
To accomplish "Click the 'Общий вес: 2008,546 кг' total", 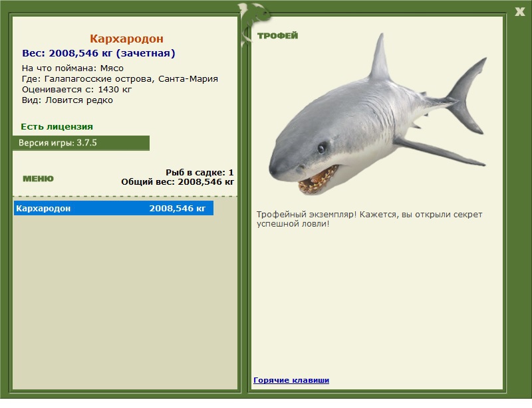I will point(178,182).
